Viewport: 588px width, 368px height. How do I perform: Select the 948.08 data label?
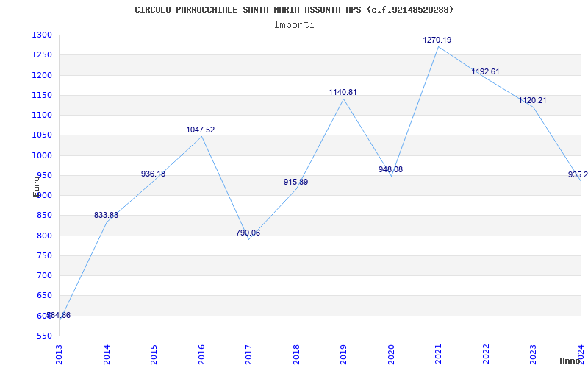[x=390, y=169]
